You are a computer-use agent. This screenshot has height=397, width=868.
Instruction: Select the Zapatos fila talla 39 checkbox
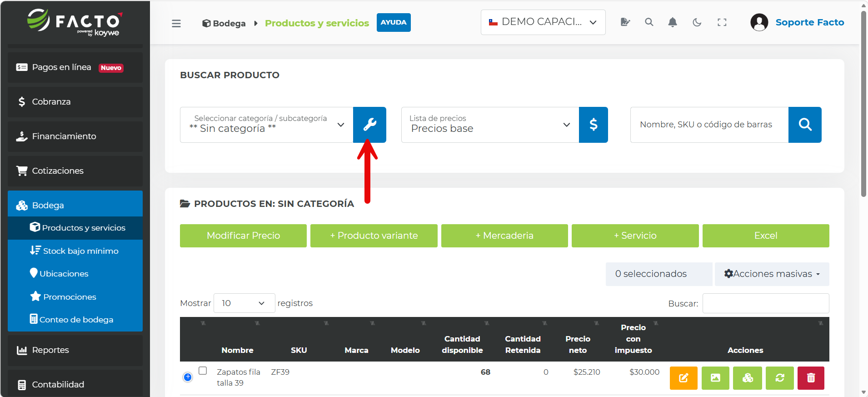[x=203, y=371]
